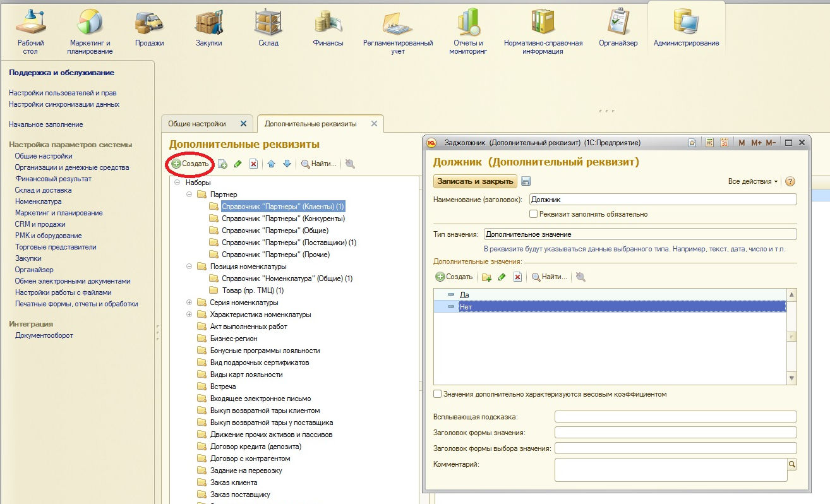Screen dimensions: 830x504
Task: Open Отчеты и мониторинг section
Action: pos(468,30)
